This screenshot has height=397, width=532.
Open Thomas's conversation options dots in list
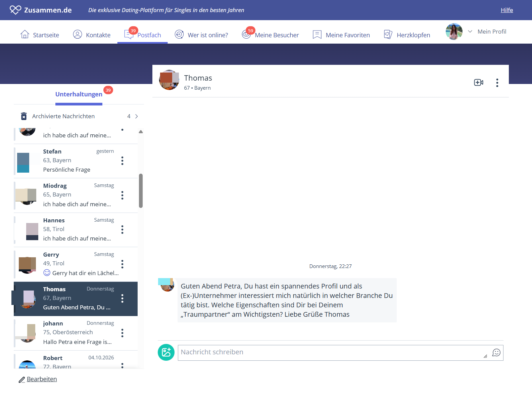click(x=122, y=298)
